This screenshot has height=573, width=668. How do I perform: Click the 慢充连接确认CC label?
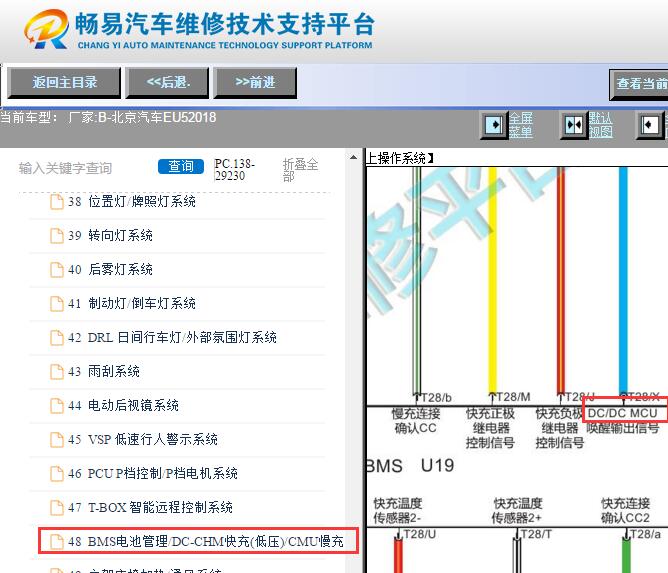pyautogui.click(x=416, y=420)
